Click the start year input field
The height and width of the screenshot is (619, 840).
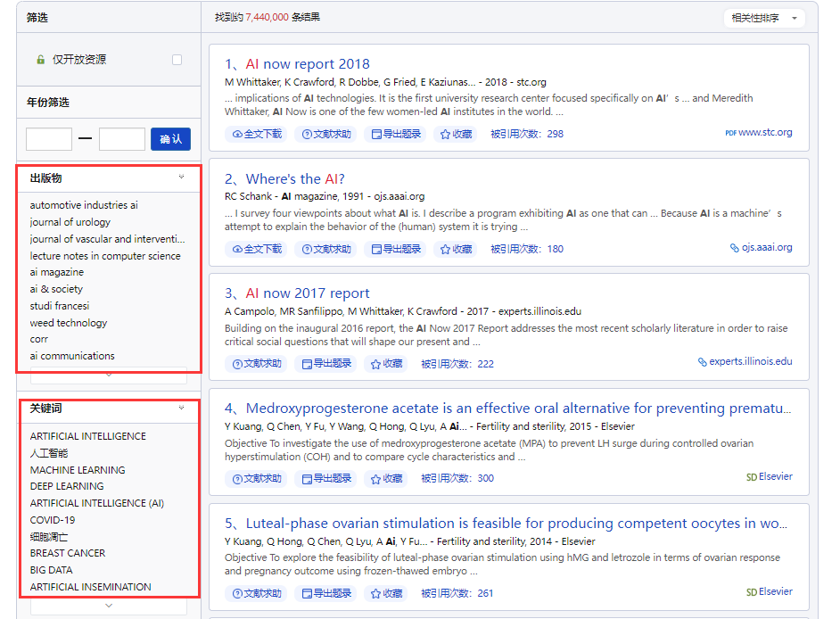point(49,139)
